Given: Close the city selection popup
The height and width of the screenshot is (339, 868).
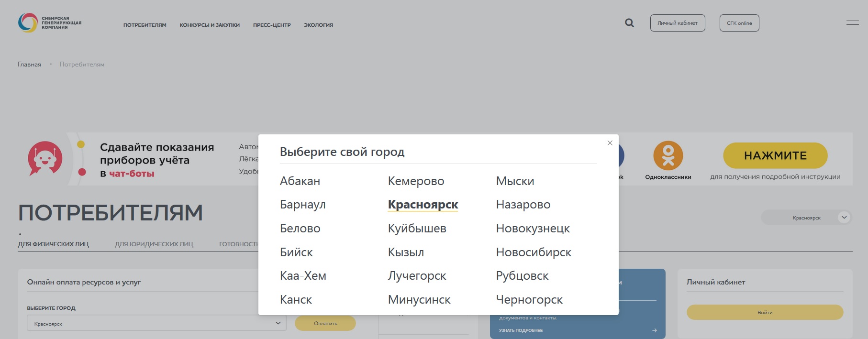Looking at the screenshot, I should [x=610, y=143].
